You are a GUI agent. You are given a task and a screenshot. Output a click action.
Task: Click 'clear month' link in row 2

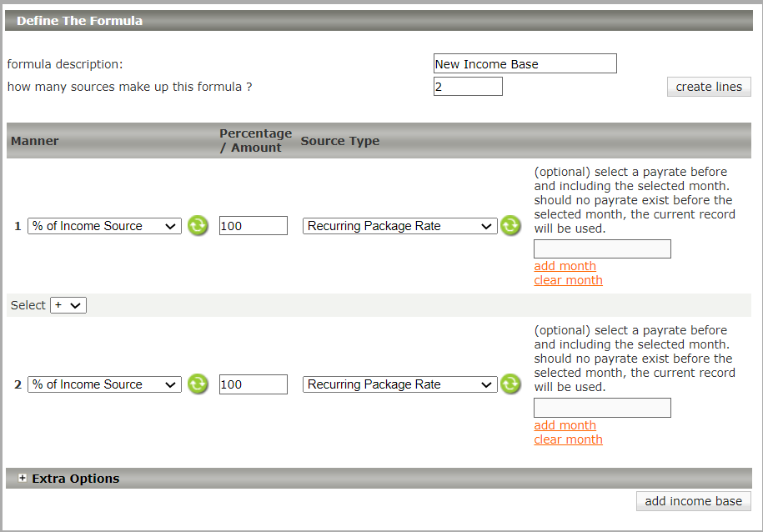568,439
